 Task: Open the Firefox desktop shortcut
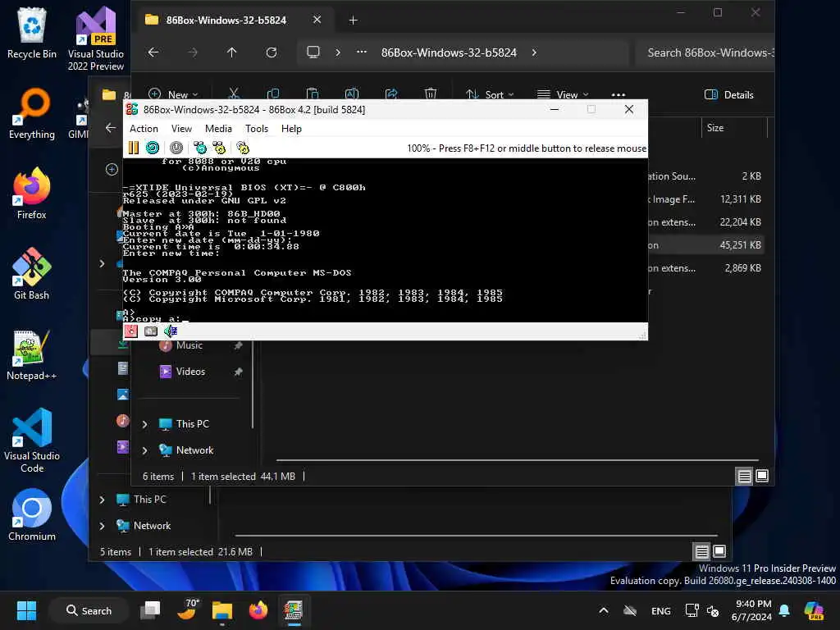coord(32,194)
